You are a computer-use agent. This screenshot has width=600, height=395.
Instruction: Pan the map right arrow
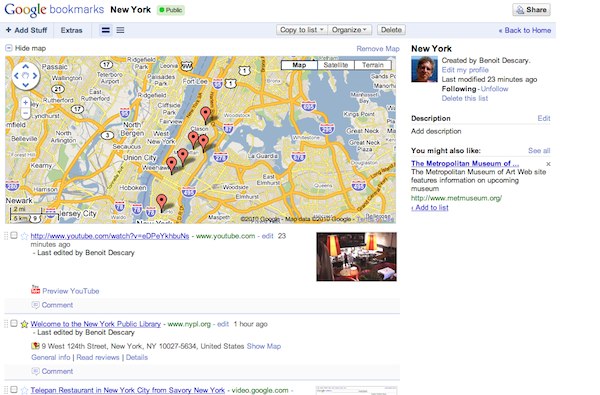34,75
